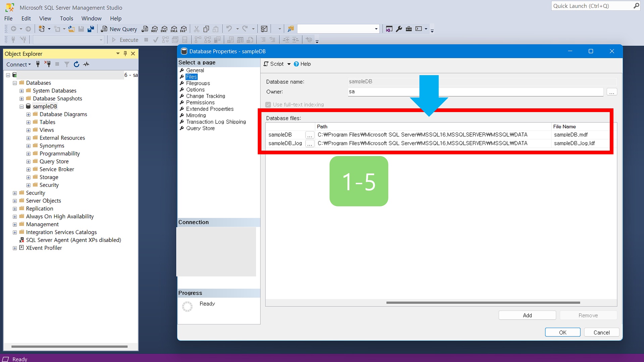Close the Object Explorer panel

click(133, 53)
